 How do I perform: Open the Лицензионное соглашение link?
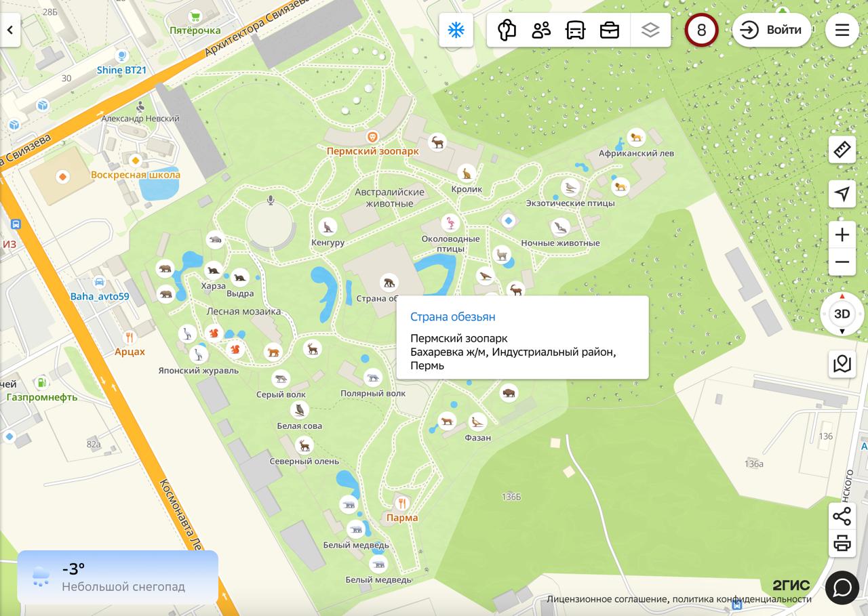click(x=606, y=599)
